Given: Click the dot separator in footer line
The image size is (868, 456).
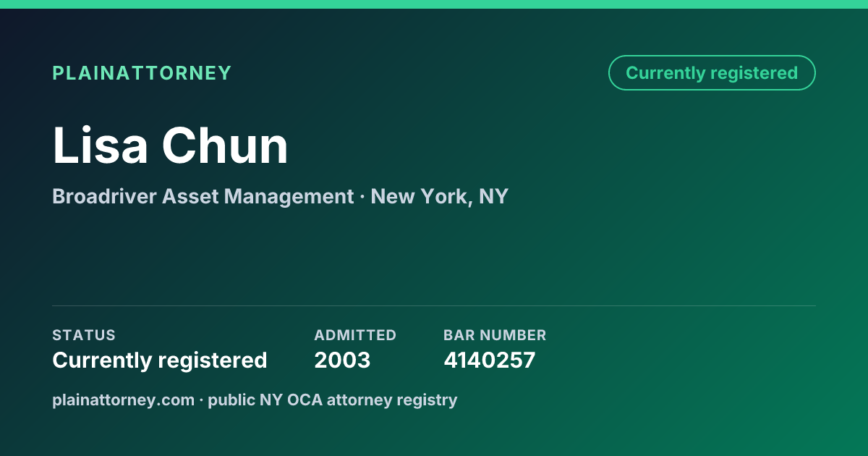Looking at the screenshot, I should click(201, 400).
